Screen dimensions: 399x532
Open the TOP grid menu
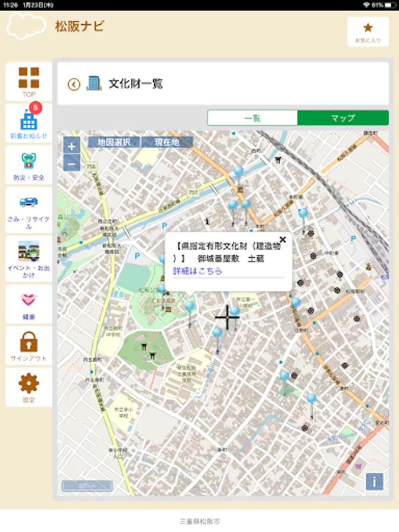tap(29, 82)
